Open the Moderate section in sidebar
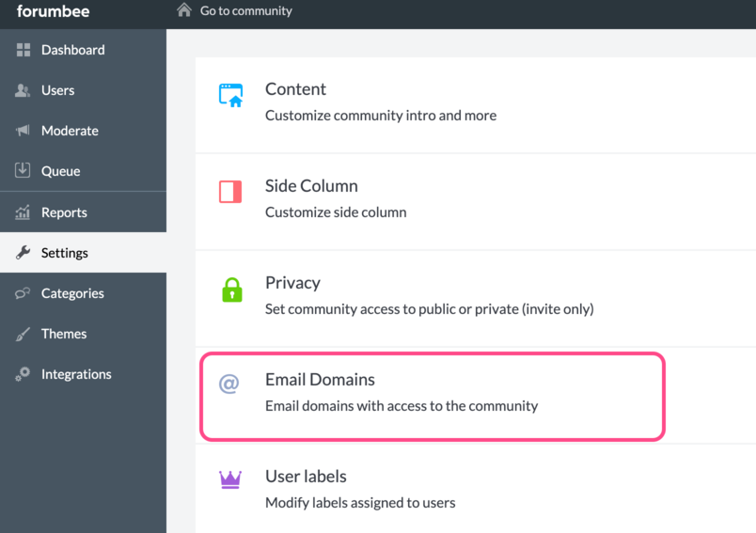The image size is (756, 533). click(83, 131)
